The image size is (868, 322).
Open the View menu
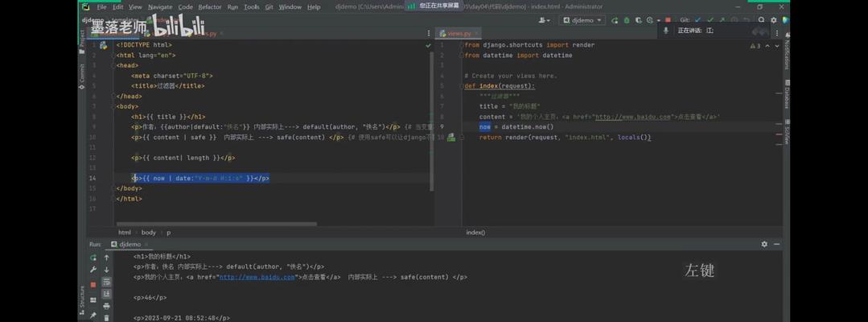(136, 7)
